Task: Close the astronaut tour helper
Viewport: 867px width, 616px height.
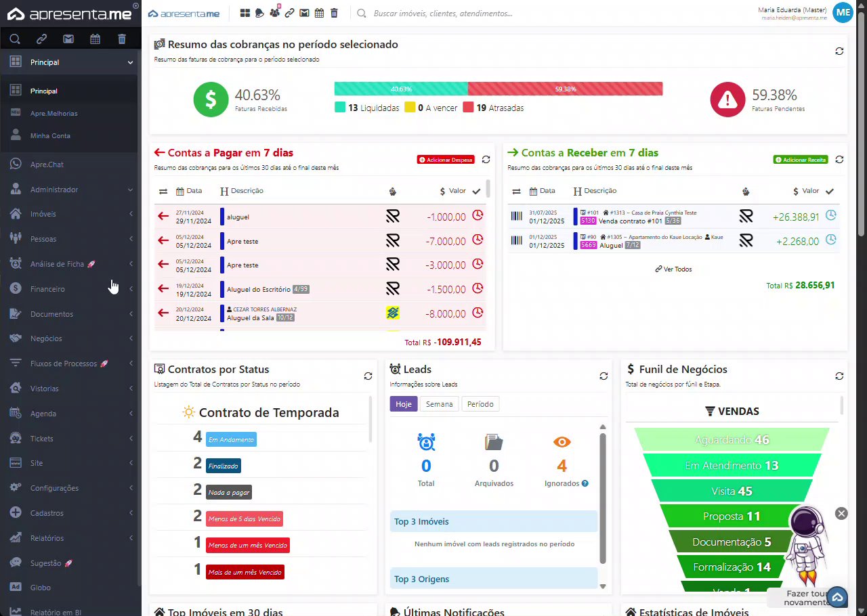Action: coord(841,514)
